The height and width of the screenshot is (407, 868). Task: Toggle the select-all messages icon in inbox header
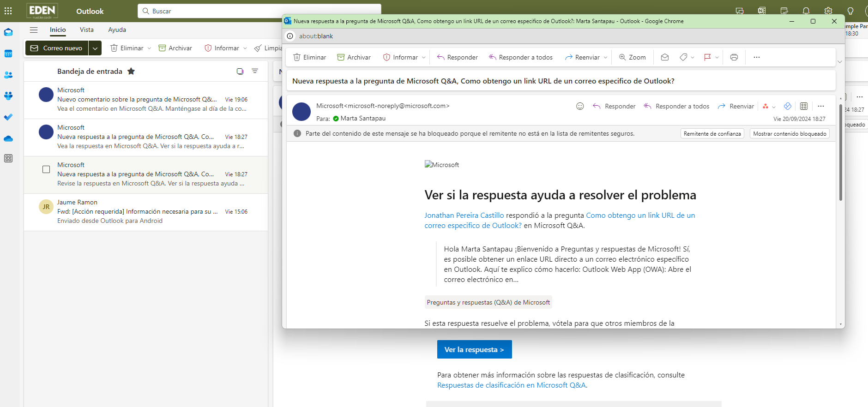tap(240, 71)
